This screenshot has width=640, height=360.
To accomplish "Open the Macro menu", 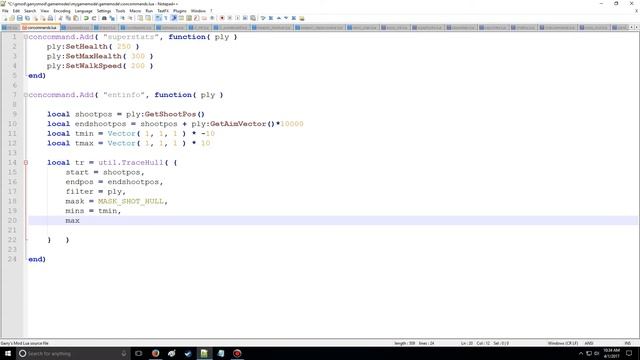I will (135, 11).
